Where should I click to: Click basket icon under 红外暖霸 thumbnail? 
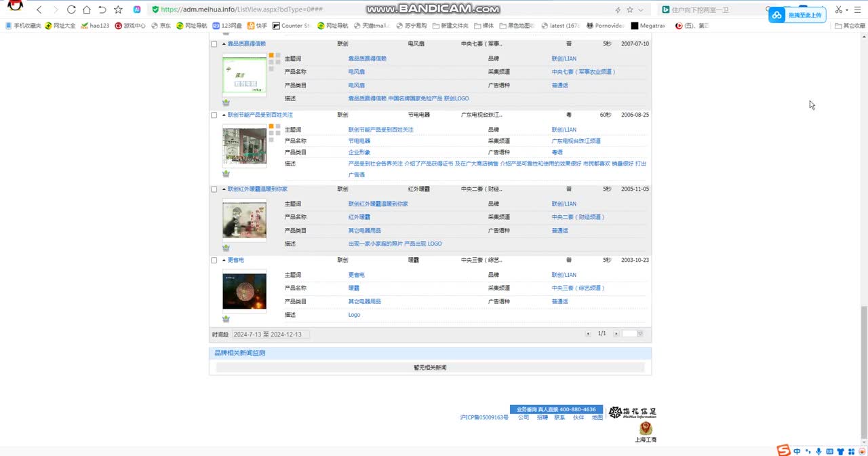[x=226, y=248]
